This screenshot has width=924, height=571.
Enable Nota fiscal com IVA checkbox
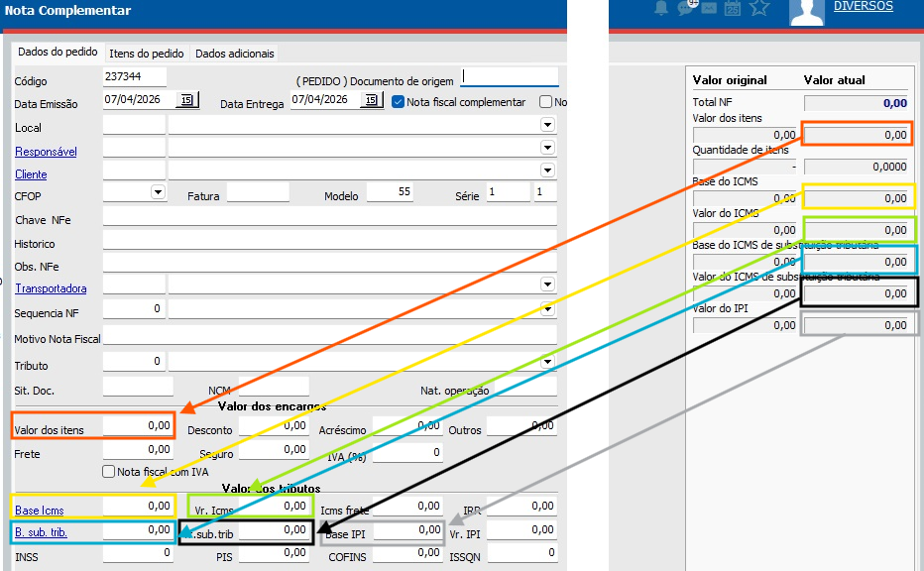[109, 472]
